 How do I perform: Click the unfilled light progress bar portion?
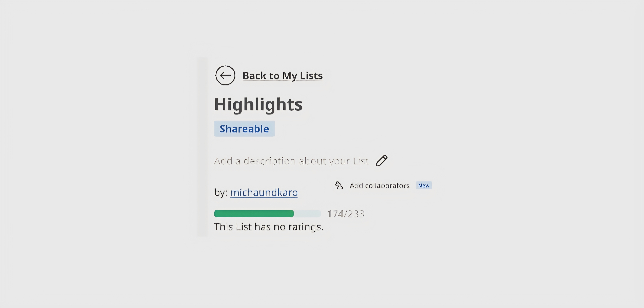307,214
